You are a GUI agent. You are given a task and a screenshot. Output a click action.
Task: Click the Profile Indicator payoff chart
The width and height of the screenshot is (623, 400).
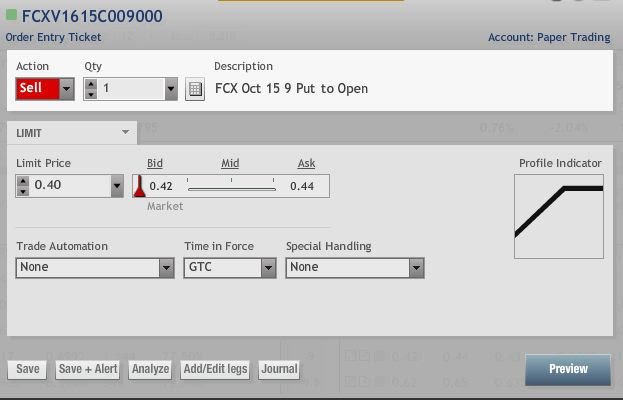[x=559, y=216]
